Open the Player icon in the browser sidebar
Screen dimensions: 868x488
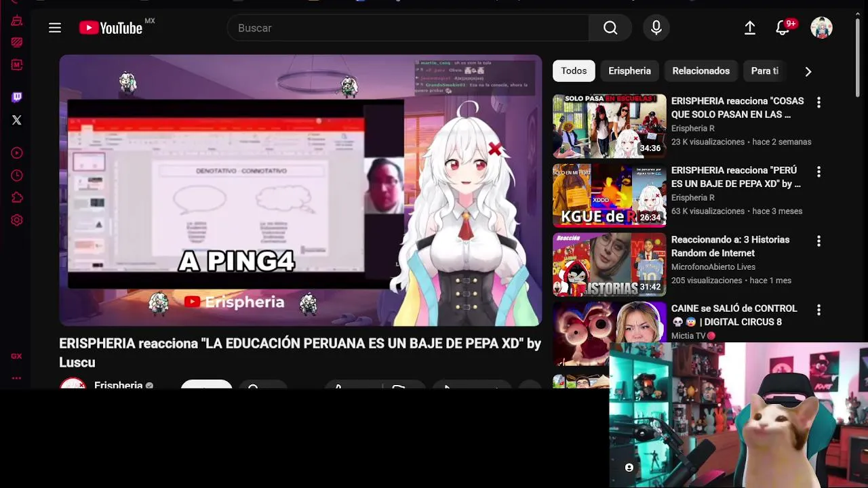click(x=17, y=153)
